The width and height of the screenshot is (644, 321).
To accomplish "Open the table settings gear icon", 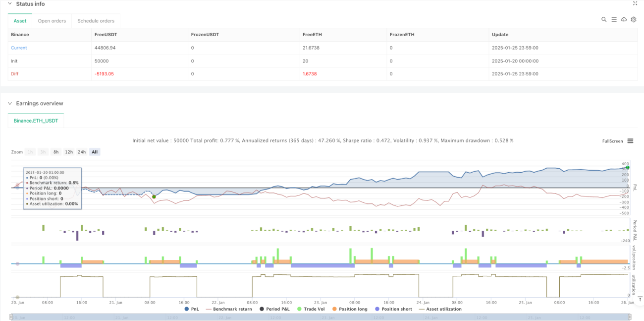I will [634, 19].
